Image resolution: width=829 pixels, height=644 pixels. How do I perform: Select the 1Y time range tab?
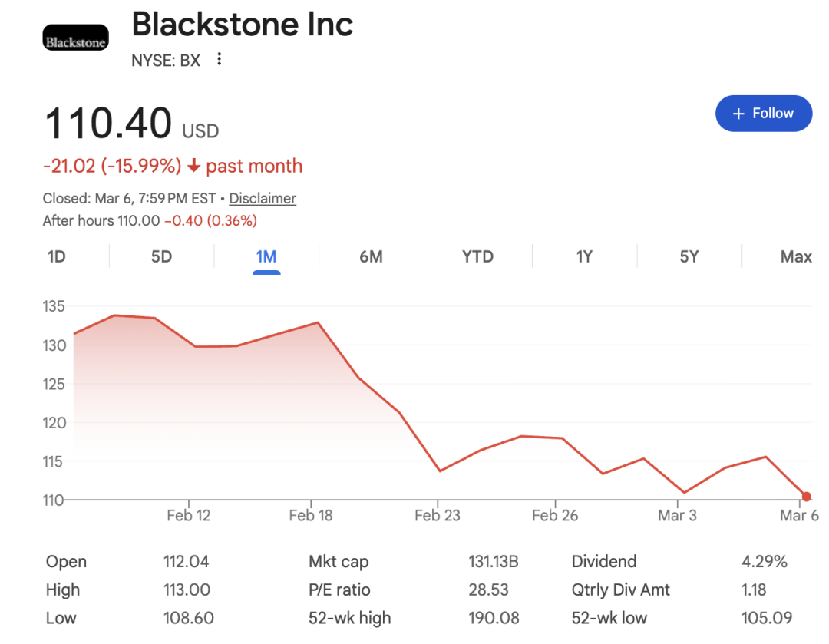click(x=584, y=256)
